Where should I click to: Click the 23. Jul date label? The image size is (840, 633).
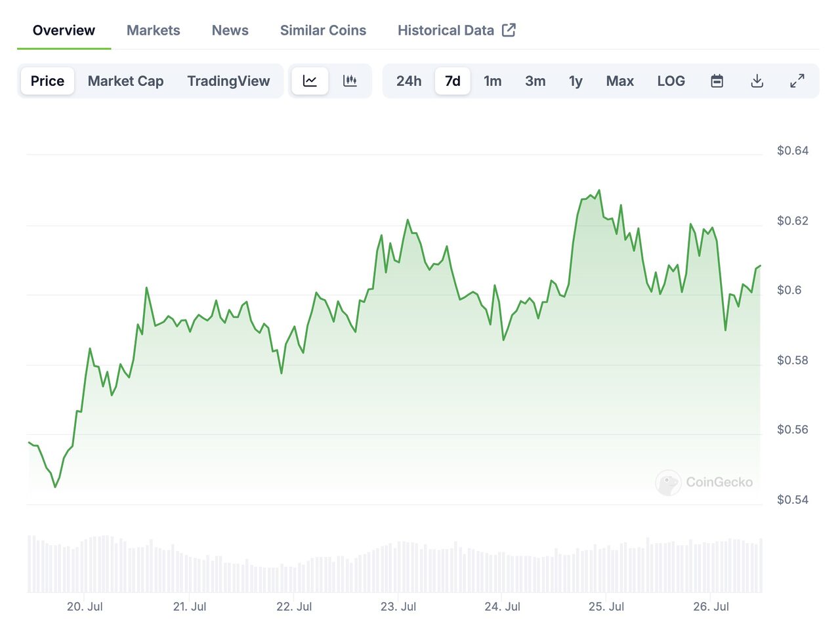click(x=398, y=607)
